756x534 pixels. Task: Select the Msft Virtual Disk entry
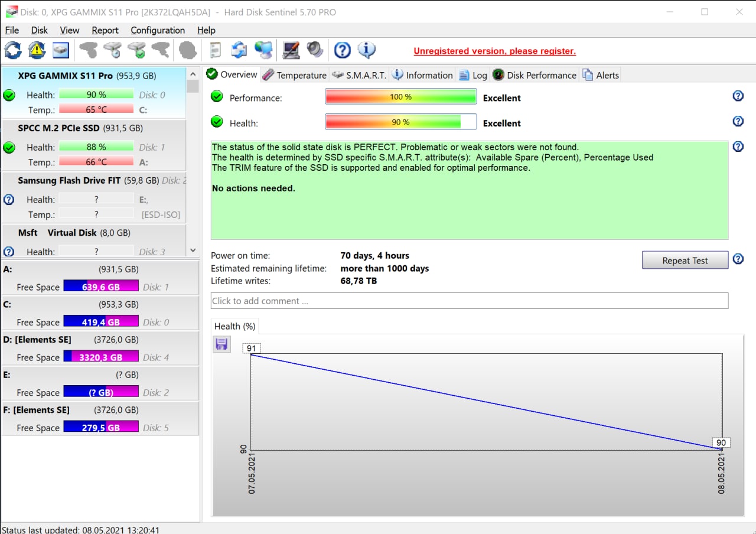click(x=93, y=241)
